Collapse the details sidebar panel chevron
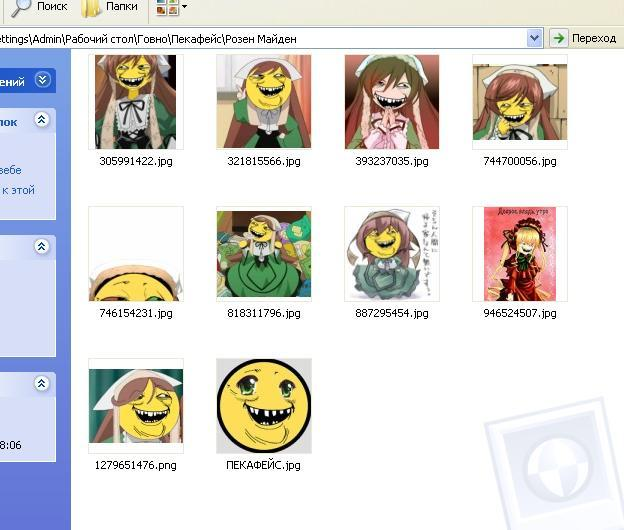The width and height of the screenshot is (624, 530). pos(41,383)
